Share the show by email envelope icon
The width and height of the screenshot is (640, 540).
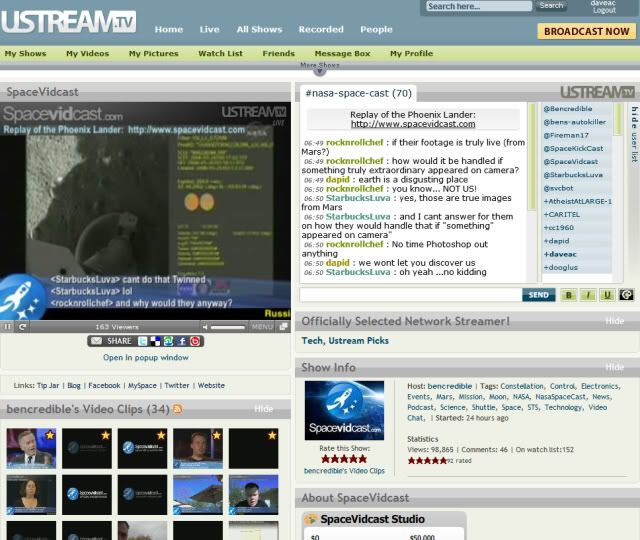(x=96, y=341)
